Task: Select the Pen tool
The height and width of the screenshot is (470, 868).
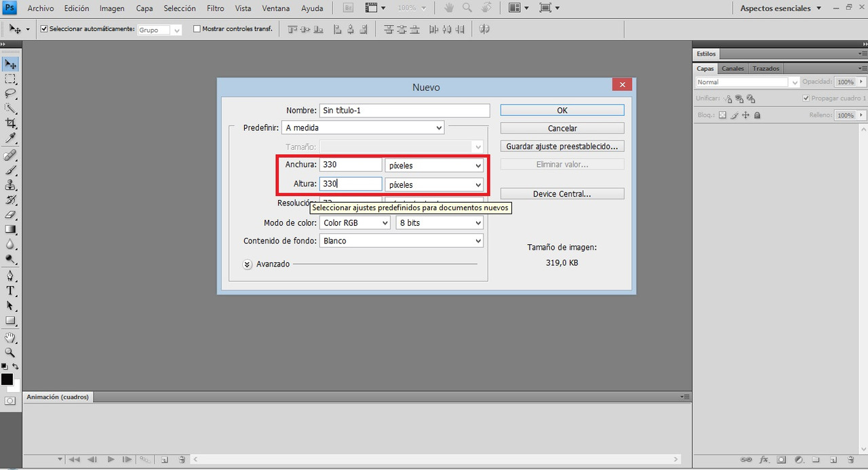Action: [x=10, y=276]
